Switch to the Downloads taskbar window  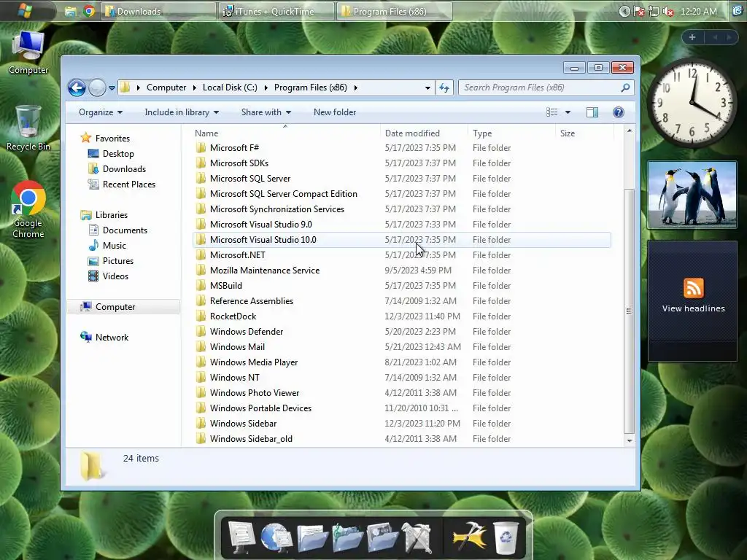click(158, 12)
